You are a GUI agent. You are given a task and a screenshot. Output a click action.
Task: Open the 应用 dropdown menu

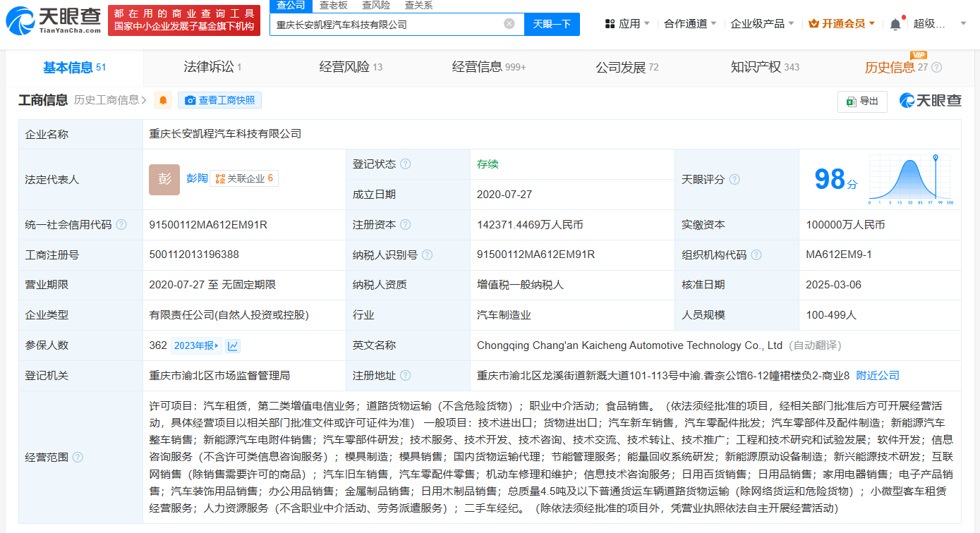tap(629, 24)
